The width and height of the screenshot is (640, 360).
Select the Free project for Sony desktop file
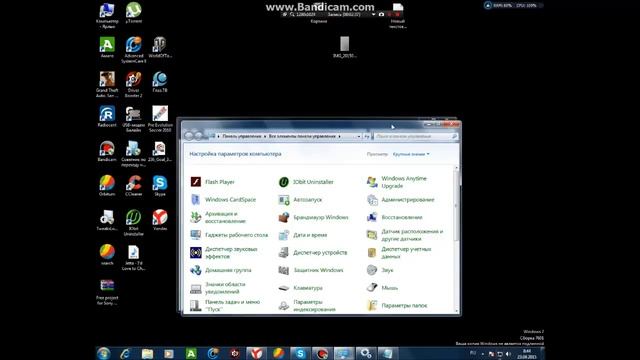(x=107, y=292)
